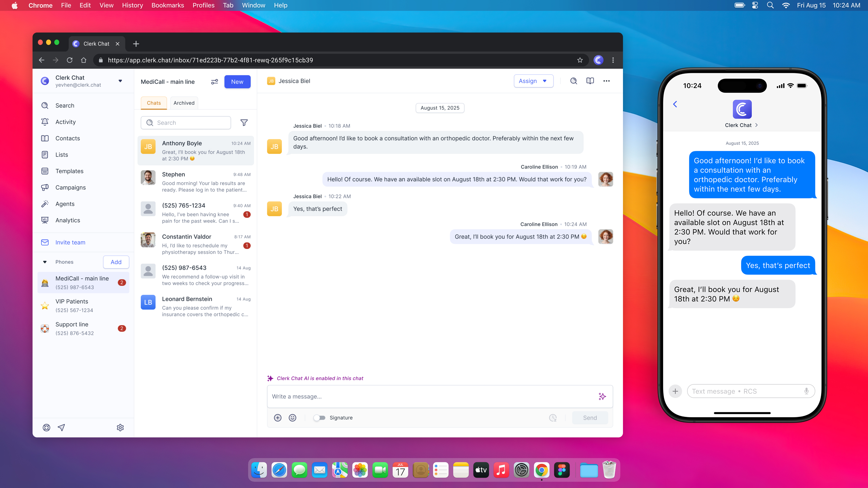Collapse the Phones section triangle

click(x=45, y=262)
